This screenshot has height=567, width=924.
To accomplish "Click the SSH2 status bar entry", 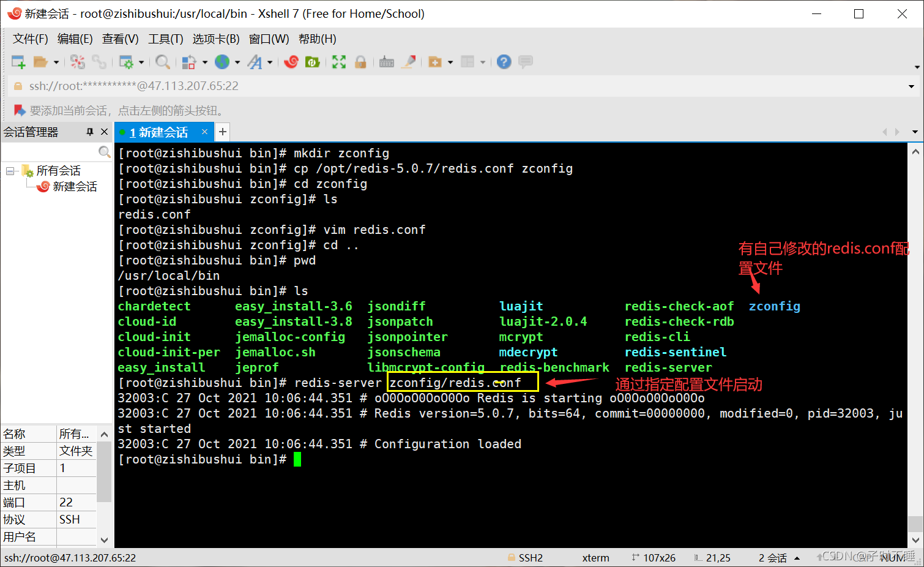I will tap(525, 558).
